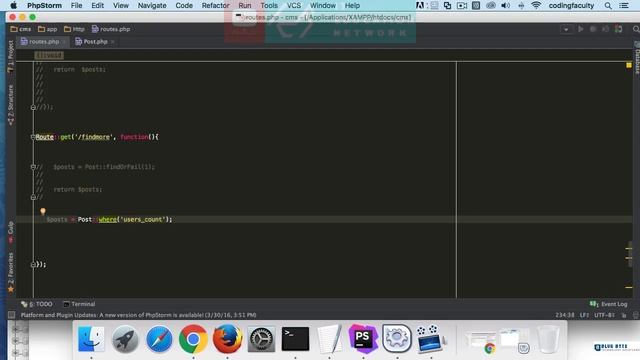Click the Debug toolbar icon
This screenshot has width=640, height=360.
coord(593,29)
